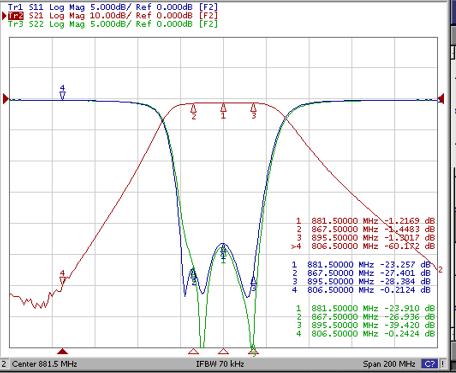
Task: Click red marker 4 on the S21 lower skirt
Action: 62,277
